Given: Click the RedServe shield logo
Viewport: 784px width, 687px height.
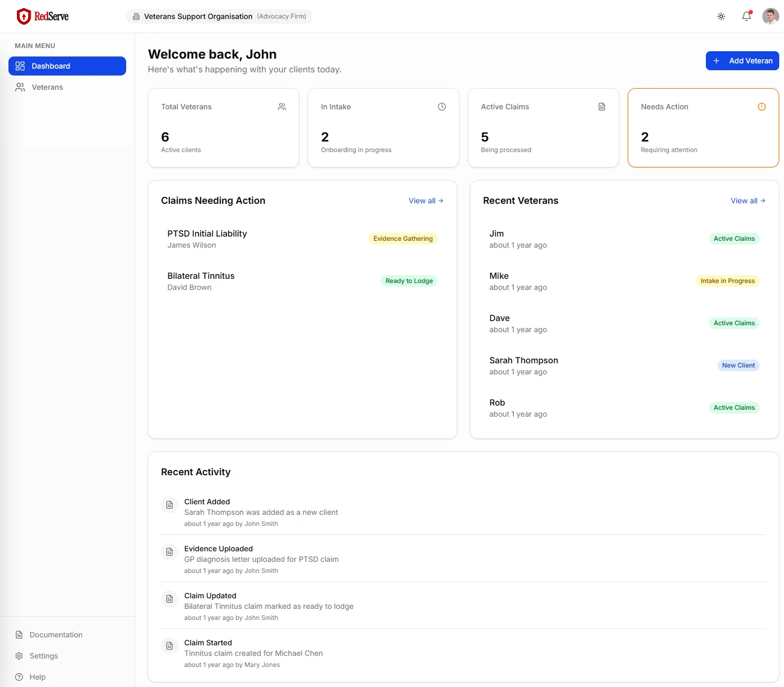Looking at the screenshot, I should point(24,16).
